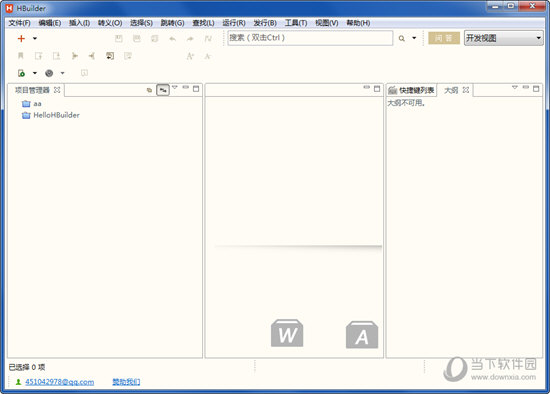This screenshot has height=394, width=550.
Task: Click the redo arrow icon
Action: pos(190,39)
